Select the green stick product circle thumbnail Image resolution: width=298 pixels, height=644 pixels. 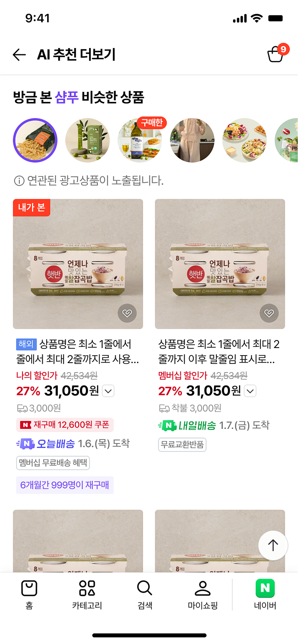pos(88,140)
